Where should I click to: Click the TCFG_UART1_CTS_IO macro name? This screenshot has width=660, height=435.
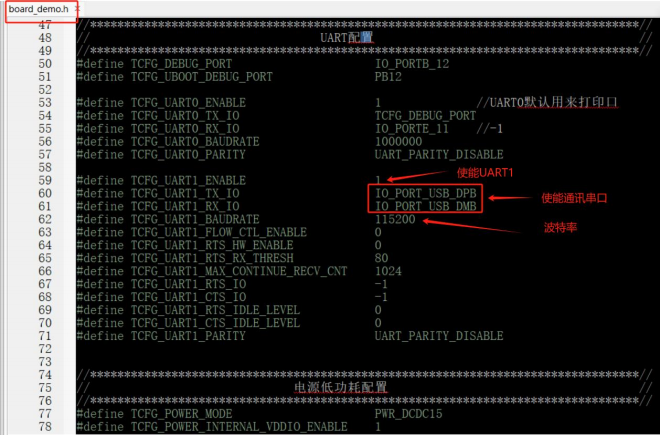pyautogui.click(x=188, y=297)
